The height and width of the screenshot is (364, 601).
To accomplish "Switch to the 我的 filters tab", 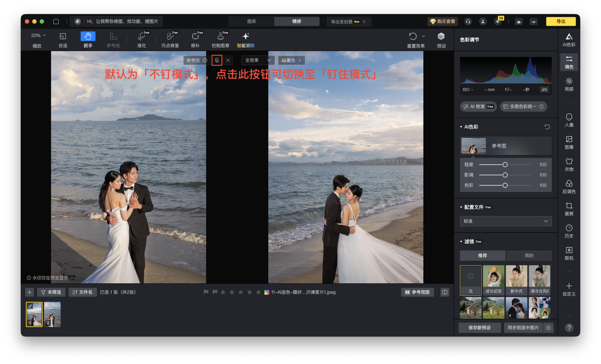I will (x=529, y=256).
